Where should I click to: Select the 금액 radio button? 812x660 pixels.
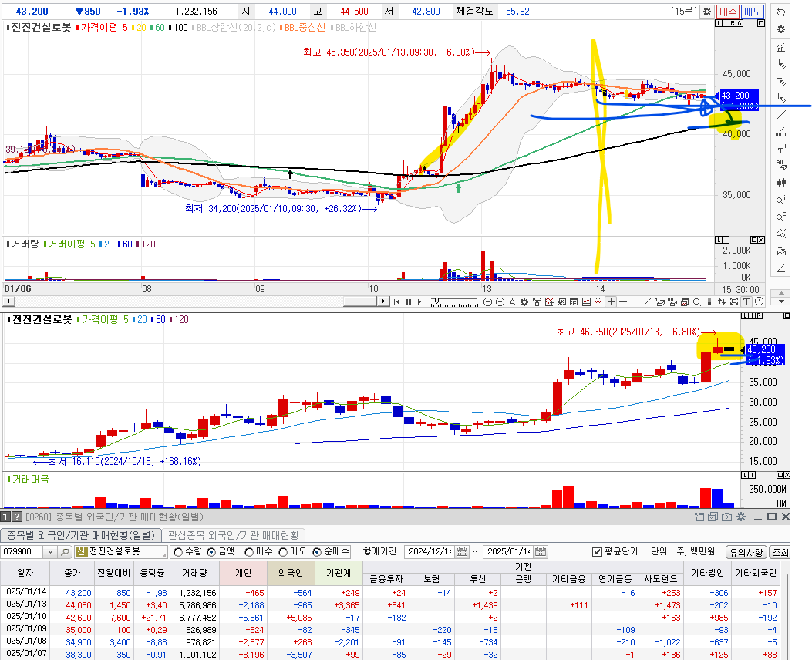click(x=211, y=552)
